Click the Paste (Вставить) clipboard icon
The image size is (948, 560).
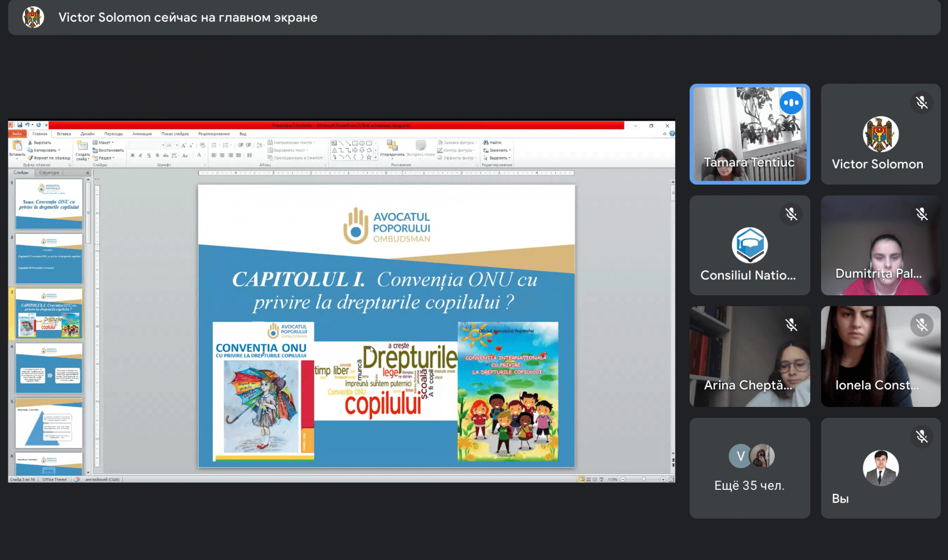[x=17, y=145]
